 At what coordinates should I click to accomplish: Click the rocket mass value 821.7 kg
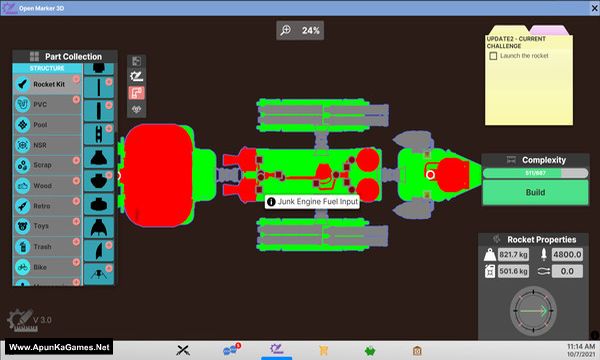click(513, 254)
